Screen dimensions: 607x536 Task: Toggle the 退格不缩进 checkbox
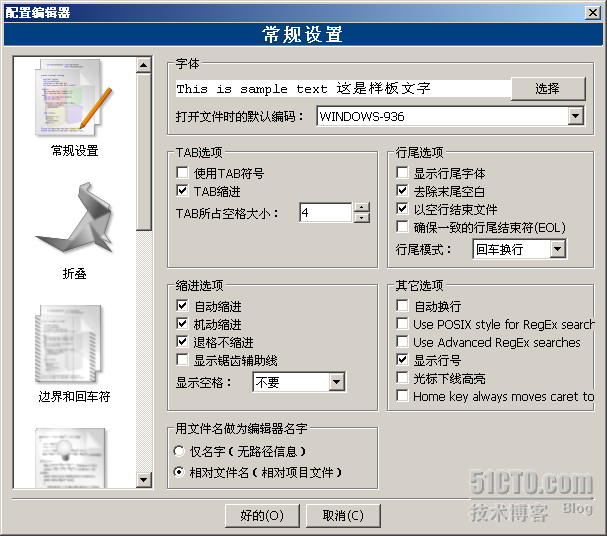coord(182,342)
